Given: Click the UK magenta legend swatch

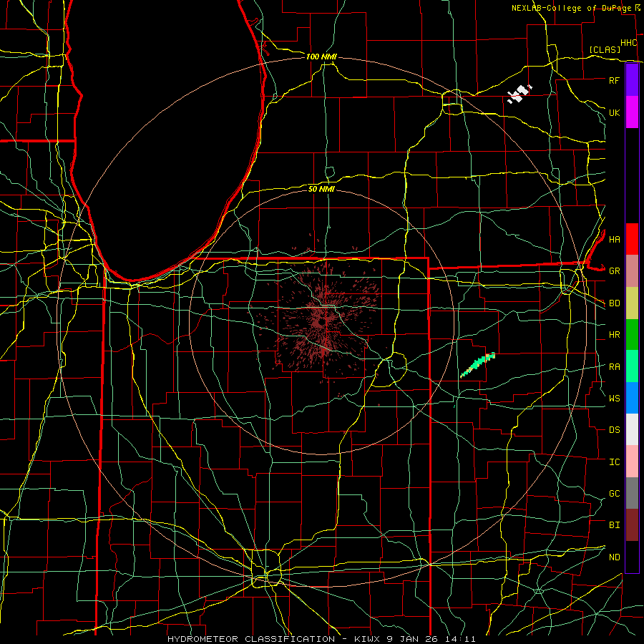Looking at the screenshot, I should coord(632,112).
